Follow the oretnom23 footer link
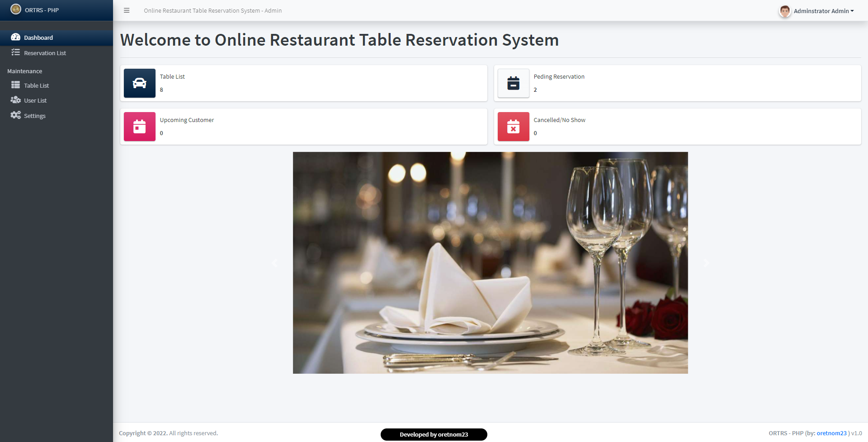Screen dimensions: 868x442 (x=831, y=433)
